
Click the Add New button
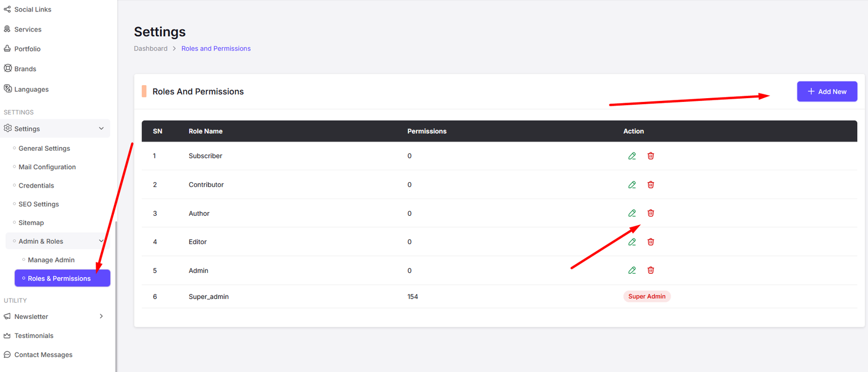point(826,92)
